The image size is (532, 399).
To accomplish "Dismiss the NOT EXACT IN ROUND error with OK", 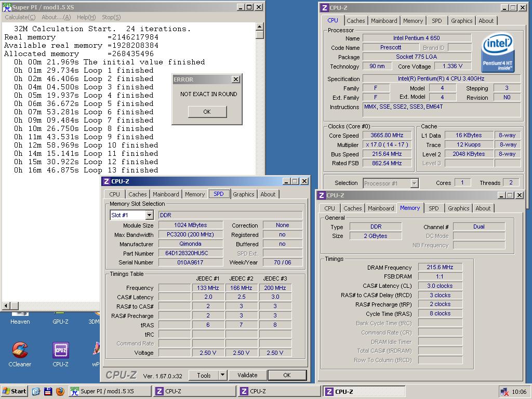I will tap(207, 112).
